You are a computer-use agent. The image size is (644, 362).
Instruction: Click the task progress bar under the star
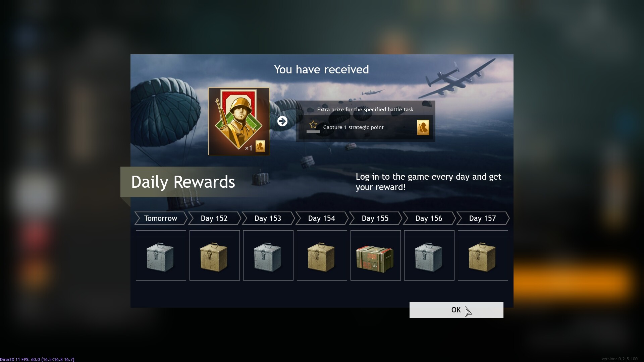coord(313,132)
